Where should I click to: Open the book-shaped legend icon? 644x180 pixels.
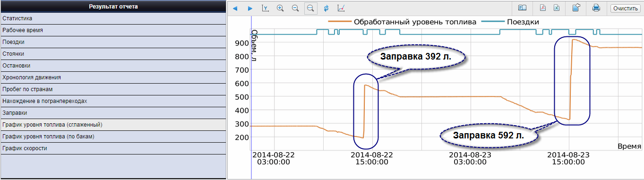click(522, 8)
